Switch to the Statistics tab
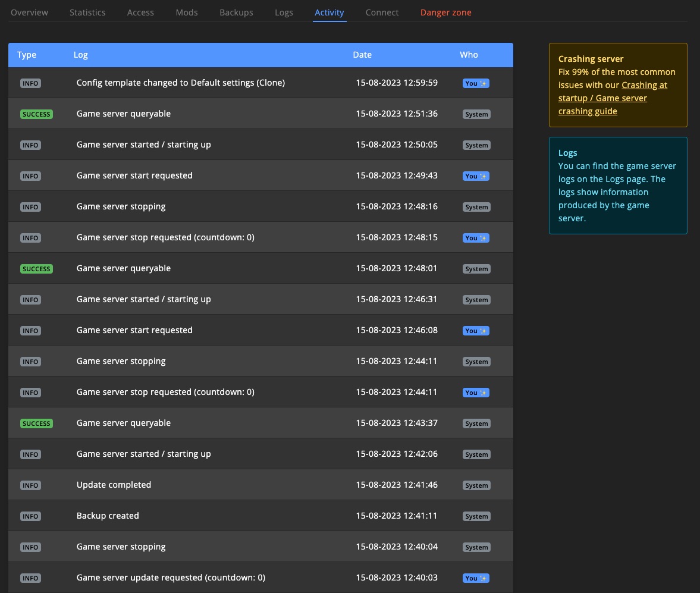Viewport: 700px width, 593px height. point(87,12)
